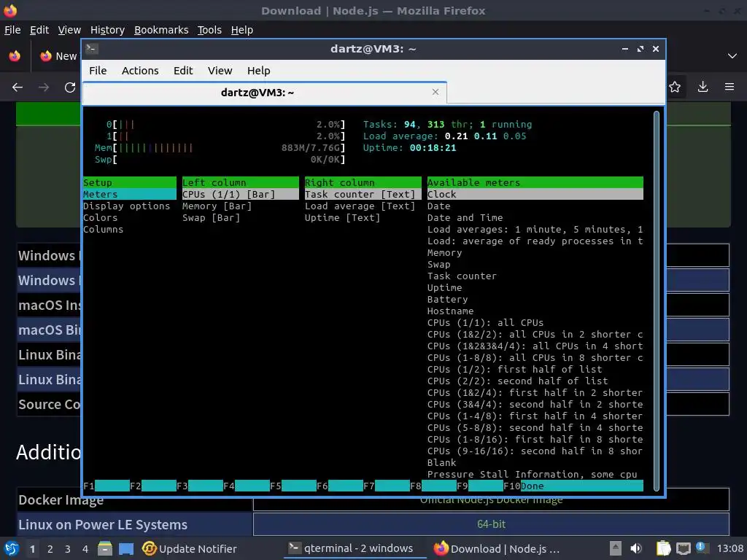Click 64-bit link for Linux on Power

[x=491, y=524]
